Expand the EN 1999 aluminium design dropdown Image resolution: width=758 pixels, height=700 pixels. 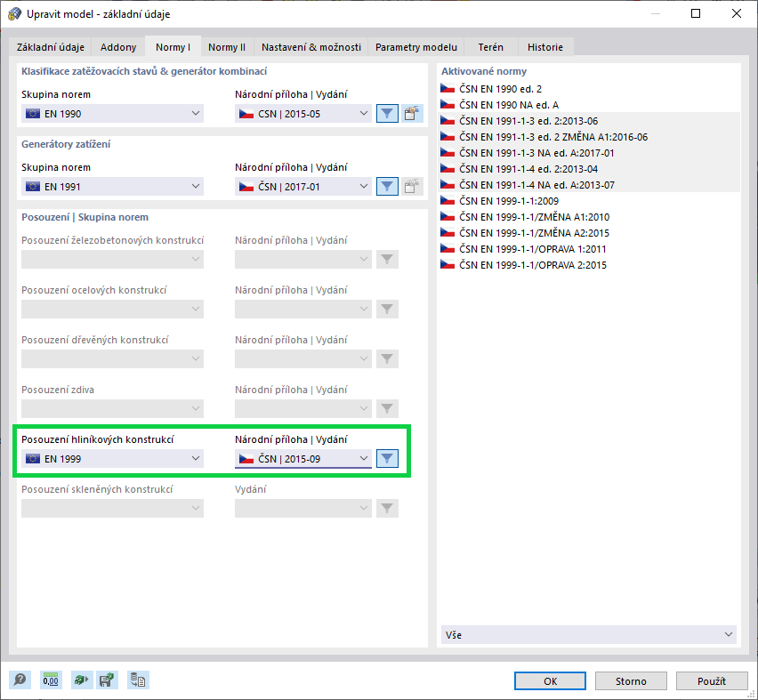pyautogui.click(x=112, y=459)
